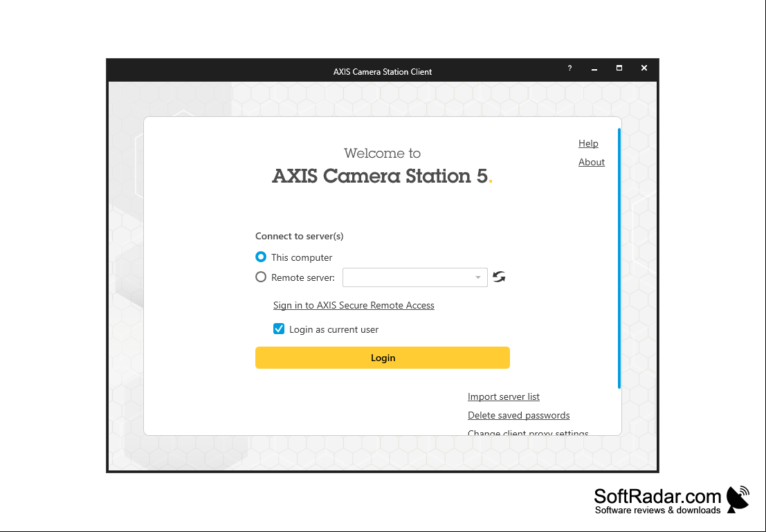Click Delete saved passwords link
766x532 pixels.
click(519, 415)
